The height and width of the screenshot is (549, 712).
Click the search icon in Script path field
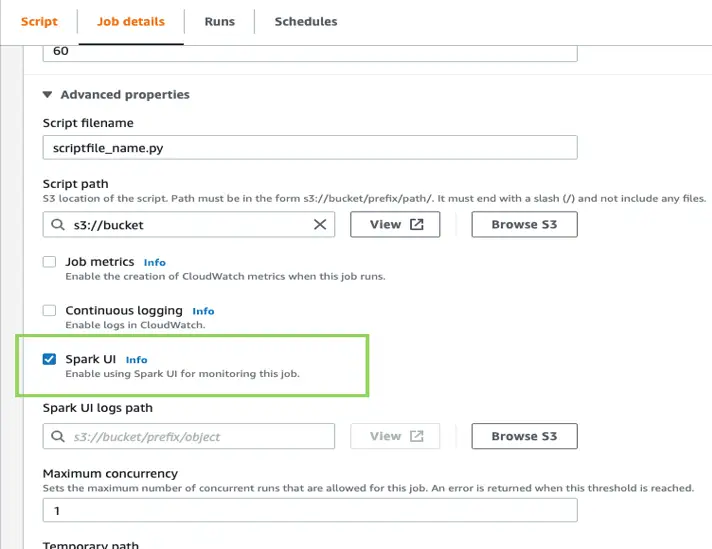[x=58, y=224]
